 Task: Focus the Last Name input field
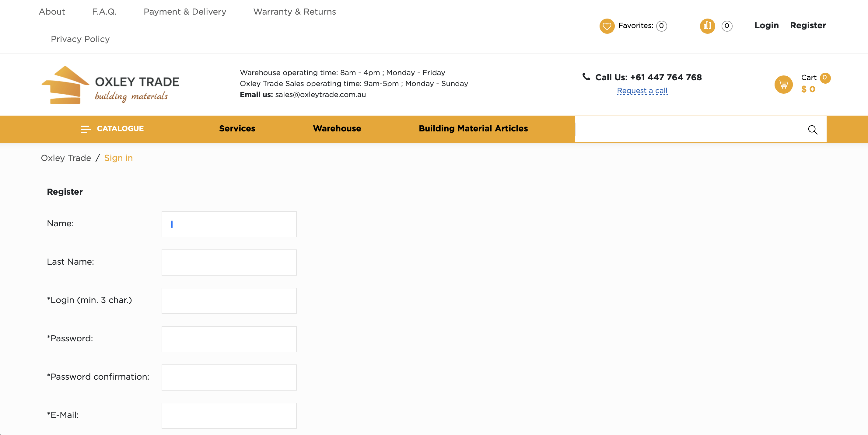click(229, 262)
